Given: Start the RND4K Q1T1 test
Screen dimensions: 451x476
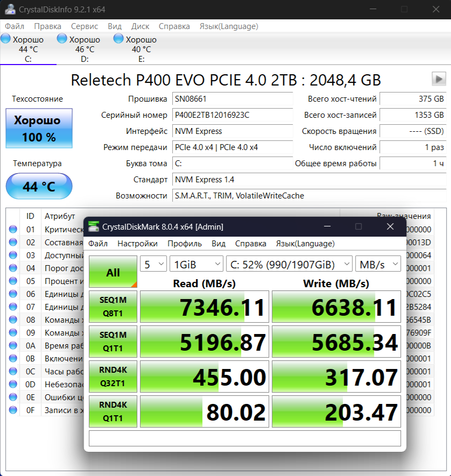Looking at the screenshot, I should click(113, 411).
